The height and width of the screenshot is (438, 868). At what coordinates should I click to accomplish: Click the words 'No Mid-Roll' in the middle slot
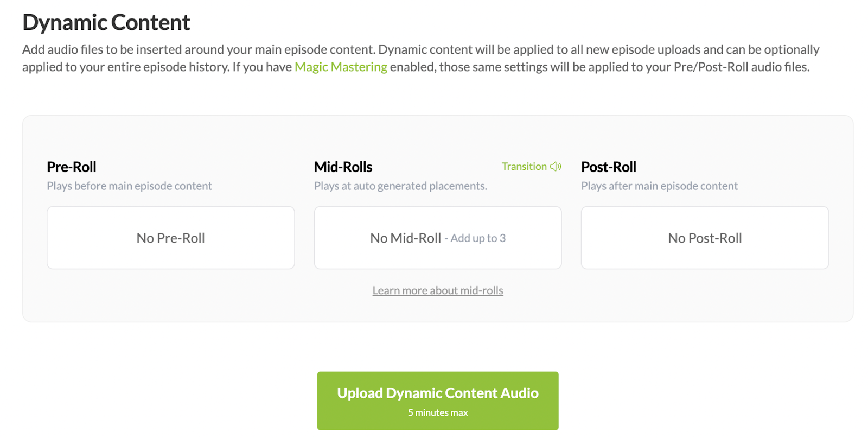tap(405, 238)
